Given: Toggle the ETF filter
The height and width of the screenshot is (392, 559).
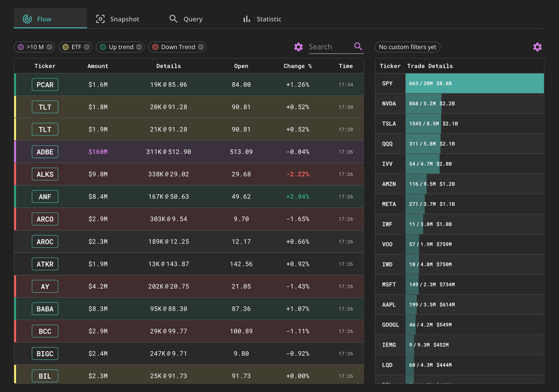Looking at the screenshot, I should (x=75, y=47).
